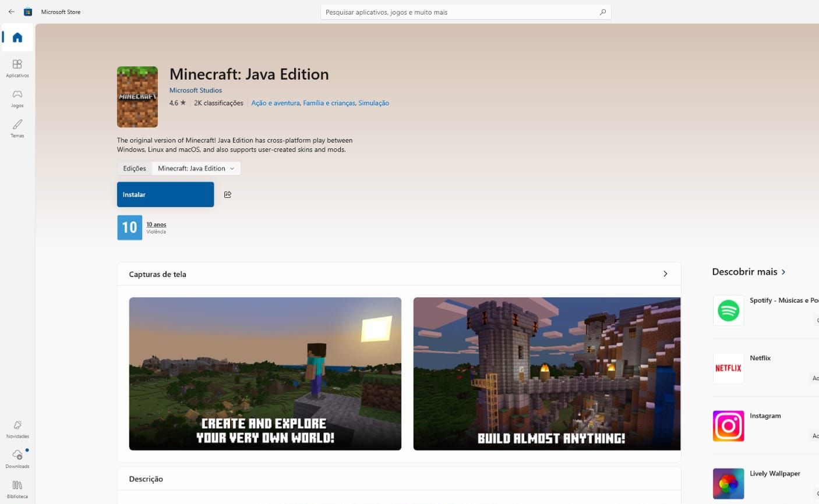The image size is (819, 504).
Task: Open Biblioteca in the sidebar
Action: [x=17, y=489]
